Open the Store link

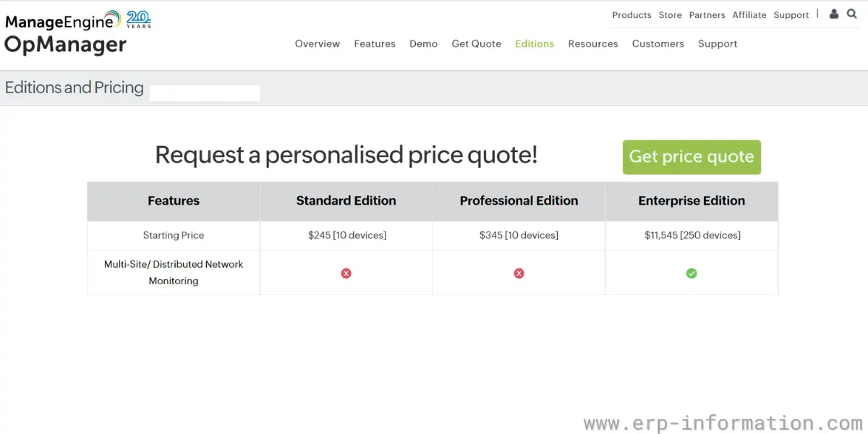(x=671, y=15)
